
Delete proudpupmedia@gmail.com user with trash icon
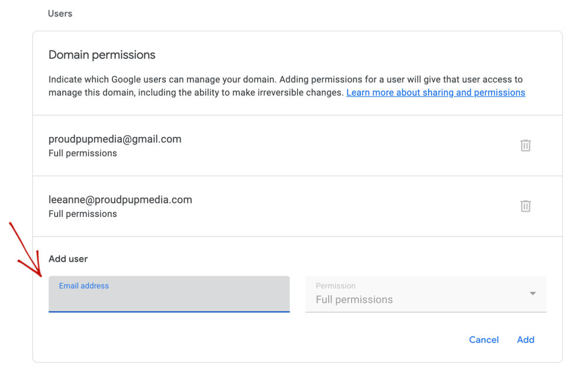pyautogui.click(x=525, y=145)
